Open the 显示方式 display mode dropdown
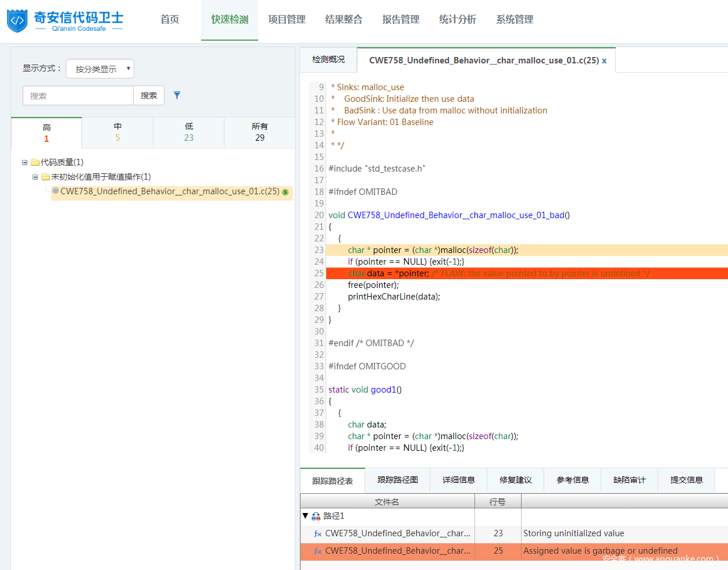Viewport: 728px width, 570px height. (x=100, y=69)
